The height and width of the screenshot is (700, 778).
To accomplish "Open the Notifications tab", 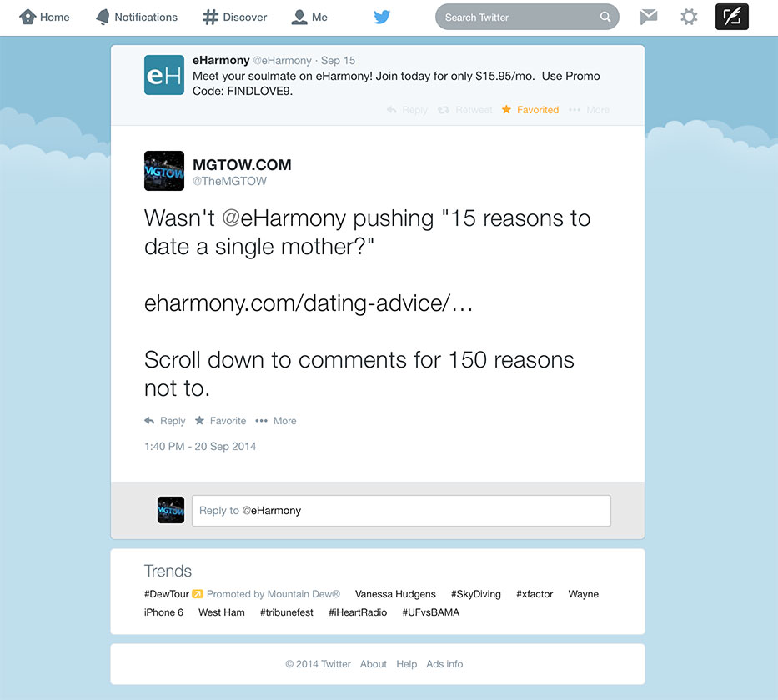I will point(137,17).
